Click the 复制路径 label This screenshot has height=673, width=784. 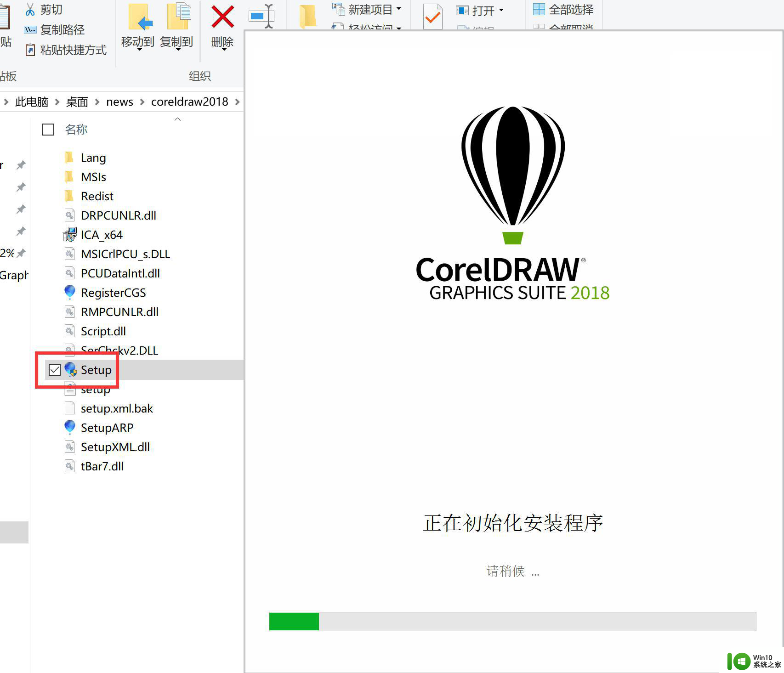click(x=62, y=30)
